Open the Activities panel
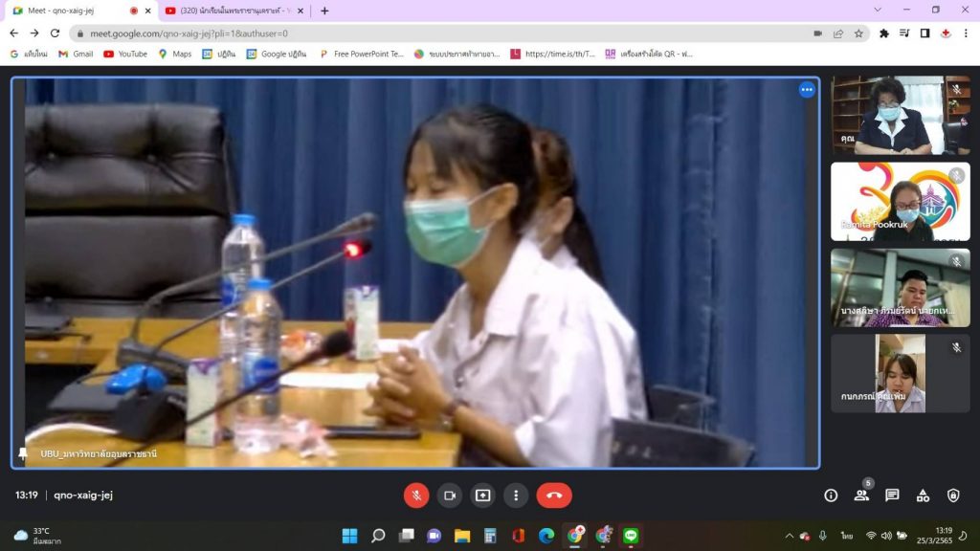 [923, 496]
